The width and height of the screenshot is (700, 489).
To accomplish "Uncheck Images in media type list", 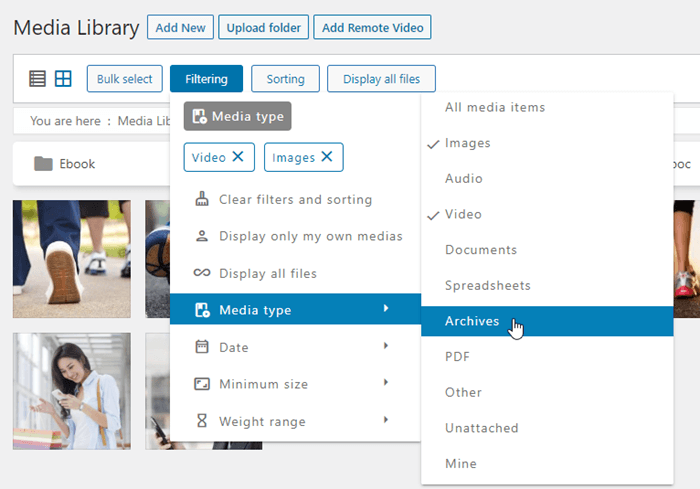I will 467,143.
